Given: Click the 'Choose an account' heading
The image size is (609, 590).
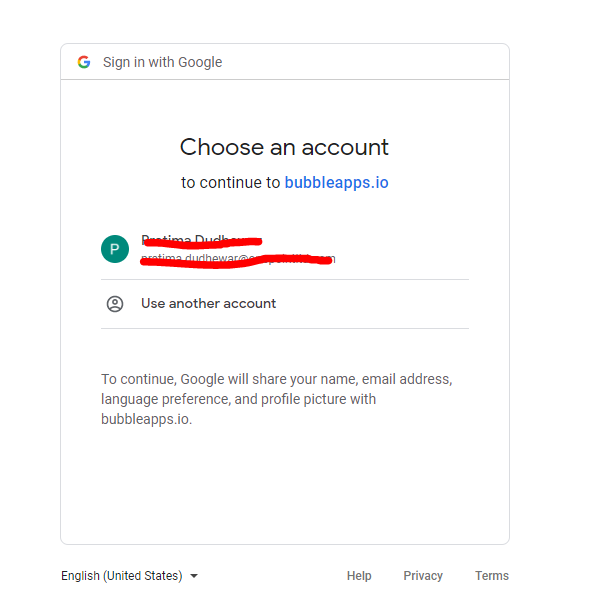Looking at the screenshot, I should click(x=284, y=147).
